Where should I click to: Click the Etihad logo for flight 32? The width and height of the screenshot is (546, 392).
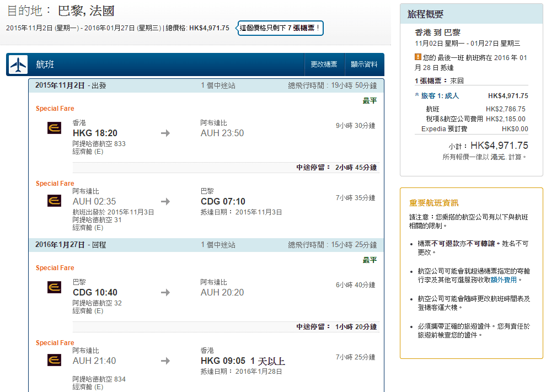[x=54, y=287]
